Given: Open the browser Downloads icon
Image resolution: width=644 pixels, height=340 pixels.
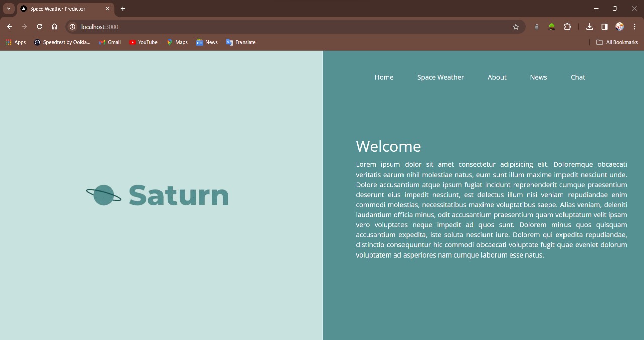Looking at the screenshot, I should point(589,26).
